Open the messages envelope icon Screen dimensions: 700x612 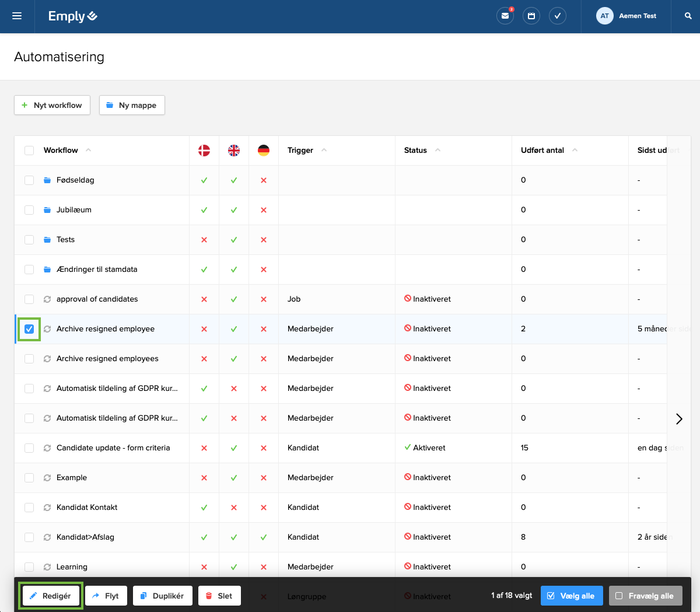point(505,16)
